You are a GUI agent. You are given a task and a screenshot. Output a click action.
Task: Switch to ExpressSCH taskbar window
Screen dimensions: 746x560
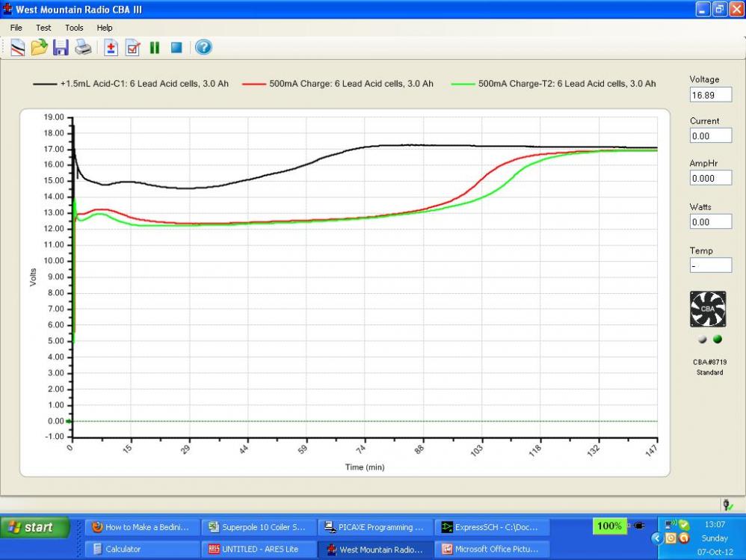pyautogui.click(x=491, y=527)
